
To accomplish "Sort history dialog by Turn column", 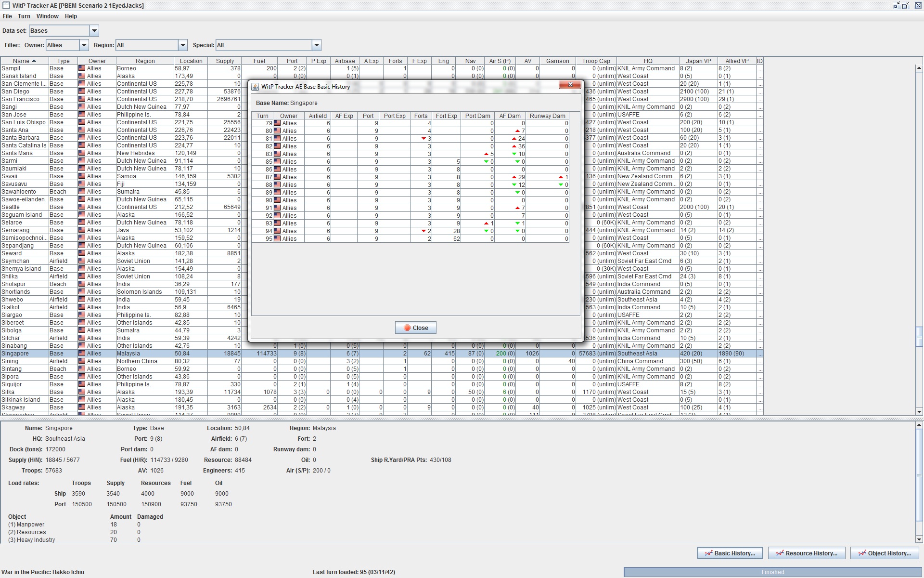I will click(x=262, y=116).
